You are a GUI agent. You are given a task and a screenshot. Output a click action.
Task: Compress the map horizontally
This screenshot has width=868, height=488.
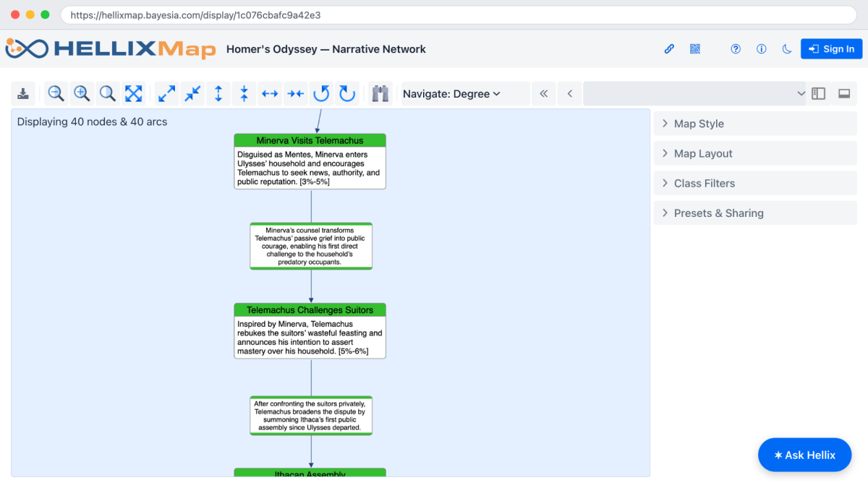(296, 93)
